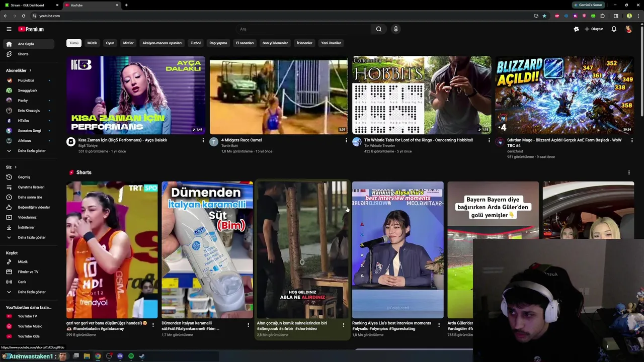The image size is (644, 362).
Task: Click the Oluştur create button
Action: (x=594, y=29)
